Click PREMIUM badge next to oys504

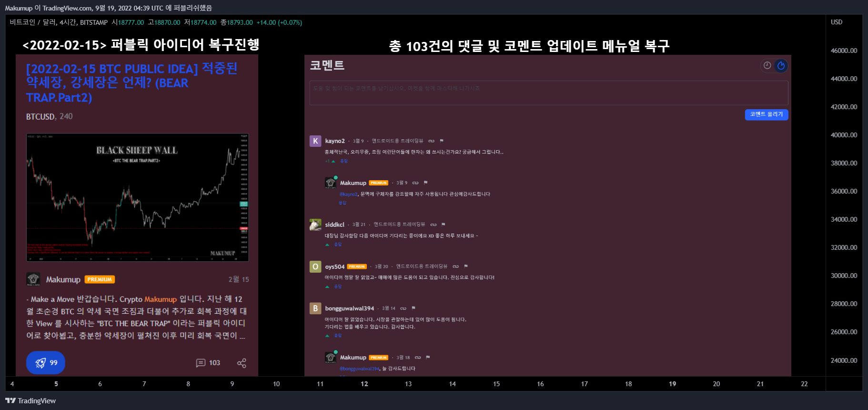(x=357, y=266)
